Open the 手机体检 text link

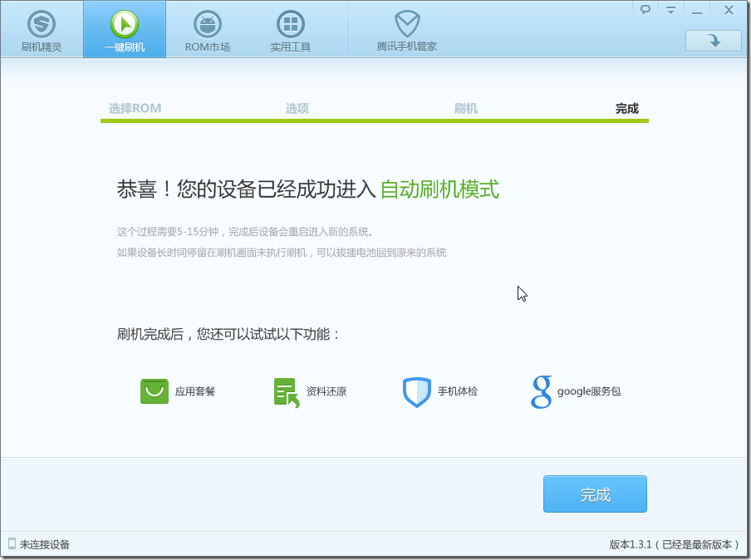pos(458,391)
